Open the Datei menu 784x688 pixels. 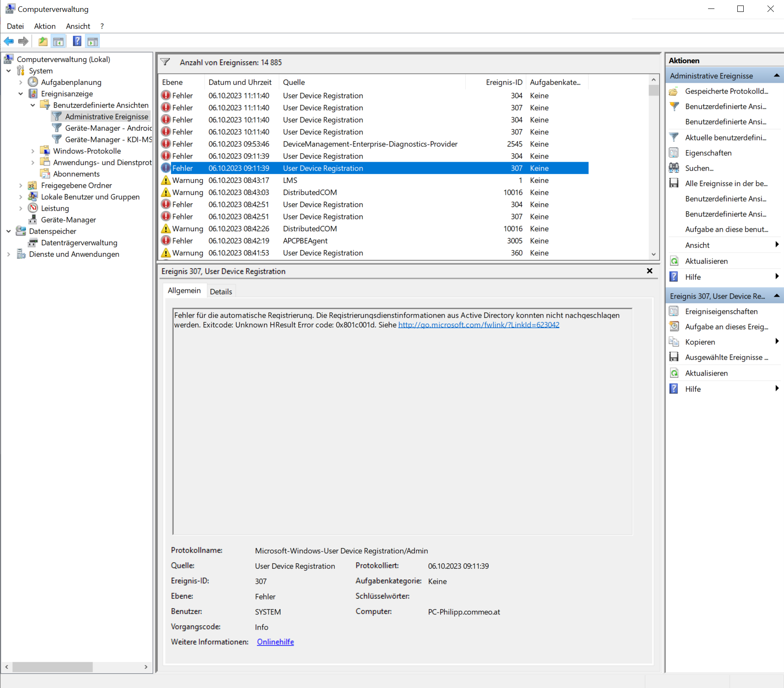pyautogui.click(x=15, y=26)
